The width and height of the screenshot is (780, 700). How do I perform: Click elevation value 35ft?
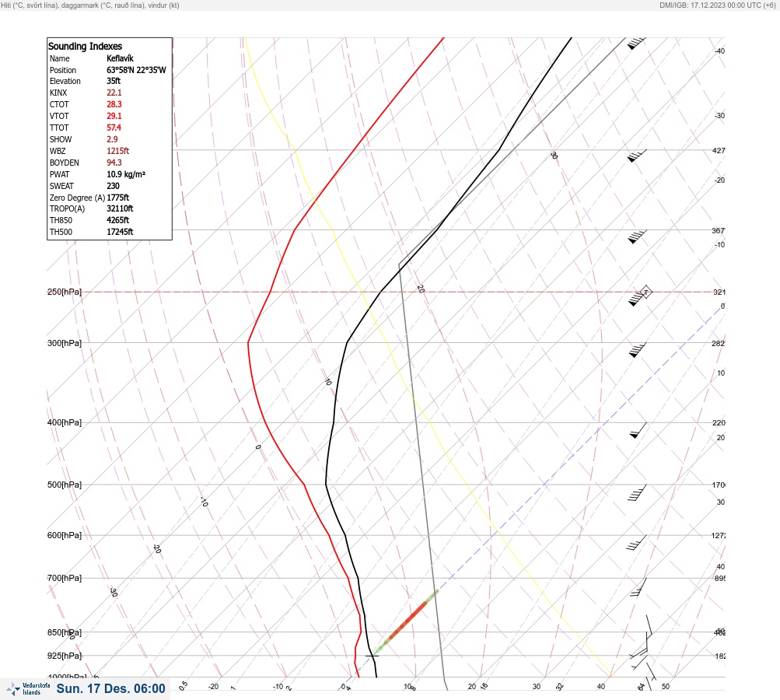click(114, 81)
